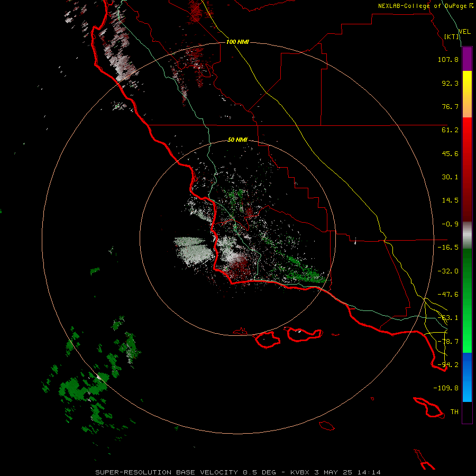The height and width of the screenshot is (476, 476).
Task: Pick the purple segment of the velocity color bar
Action: tap(467, 59)
